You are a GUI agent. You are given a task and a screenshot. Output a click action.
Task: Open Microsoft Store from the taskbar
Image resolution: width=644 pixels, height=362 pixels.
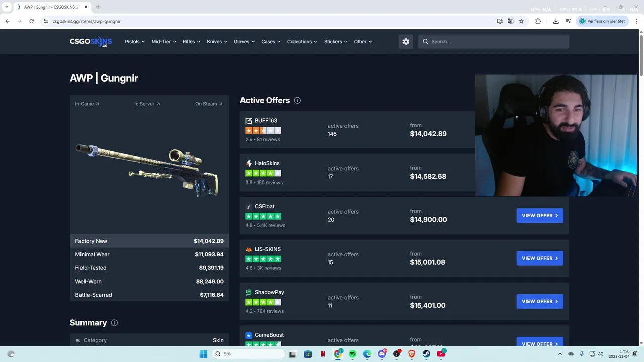click(x=308, y=354)
